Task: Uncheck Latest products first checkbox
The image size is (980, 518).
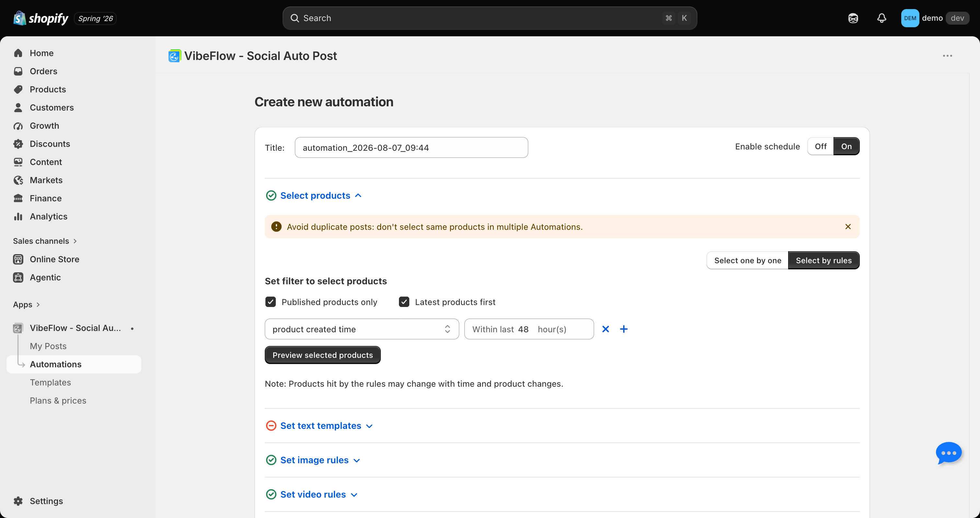Action: pos(404,302)
